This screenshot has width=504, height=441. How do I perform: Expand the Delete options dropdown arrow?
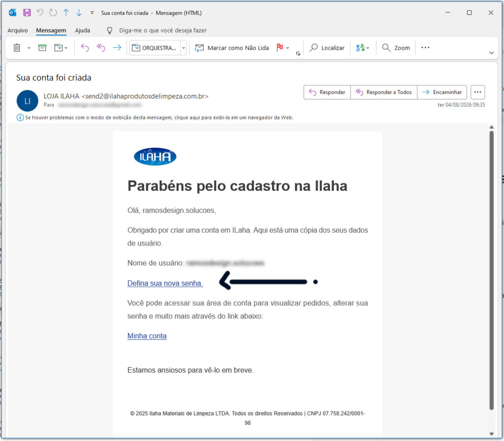[29, 48]
